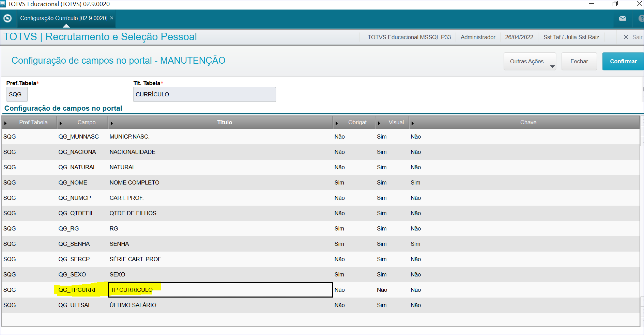Sort by the Título column header
The image size is (644, 335).
220,123
